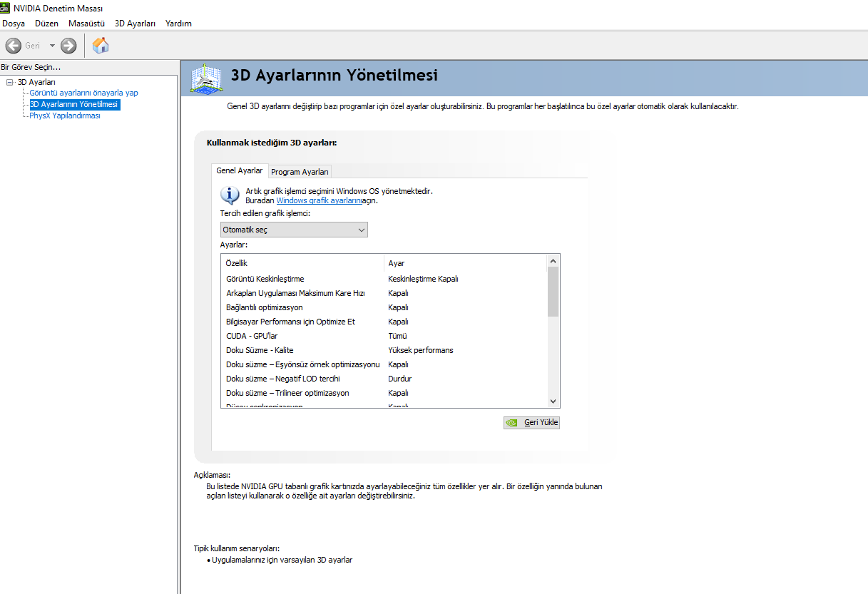This screenshot has width=868, height=594.
Task: Click the Yüksek performans value
Action: pos(421,350)
